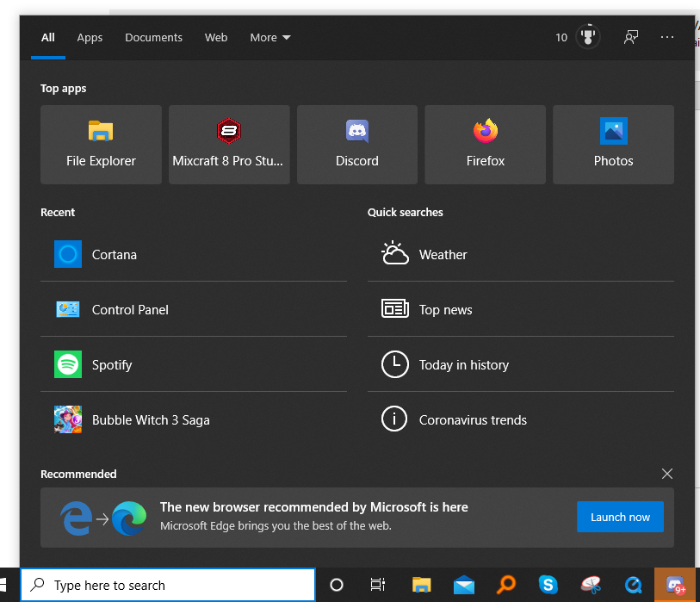This screenshot has width=700, height=602.
Task: Open Task View on the taskbar
Action: [x=378, y=585]
